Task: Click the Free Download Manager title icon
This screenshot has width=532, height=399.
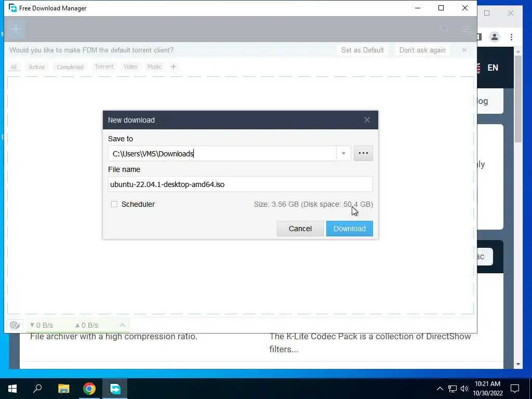Action: [x=12, y=8]
